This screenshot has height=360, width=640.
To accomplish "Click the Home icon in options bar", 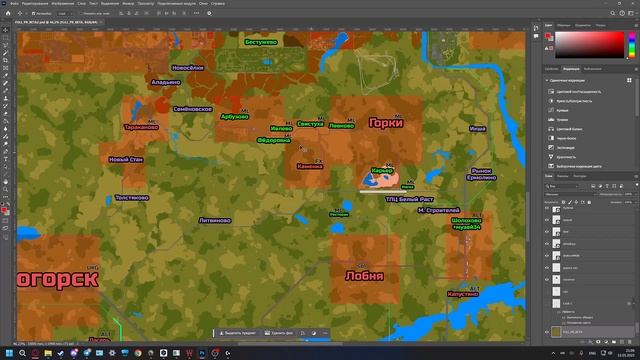I will point(8,13).
